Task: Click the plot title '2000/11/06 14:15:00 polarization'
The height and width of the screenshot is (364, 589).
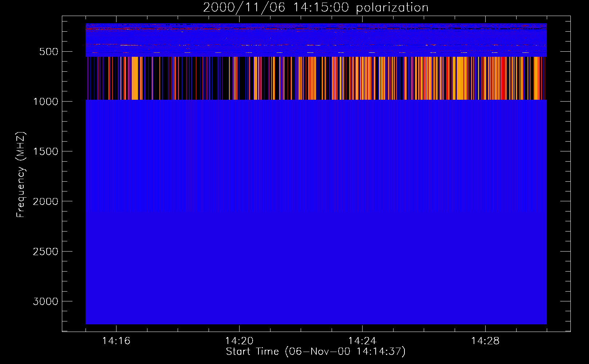Action: [x=316, y=8]
